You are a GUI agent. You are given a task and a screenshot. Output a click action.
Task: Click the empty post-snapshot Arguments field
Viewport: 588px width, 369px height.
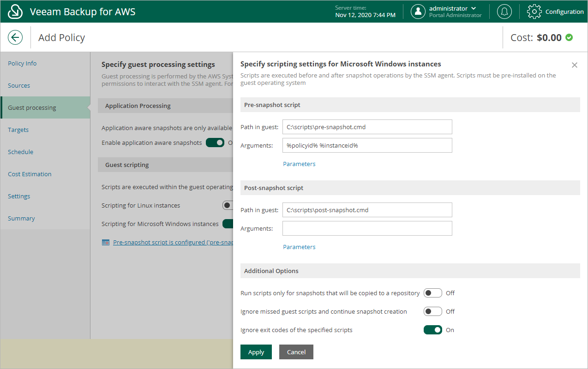(367, 228)
